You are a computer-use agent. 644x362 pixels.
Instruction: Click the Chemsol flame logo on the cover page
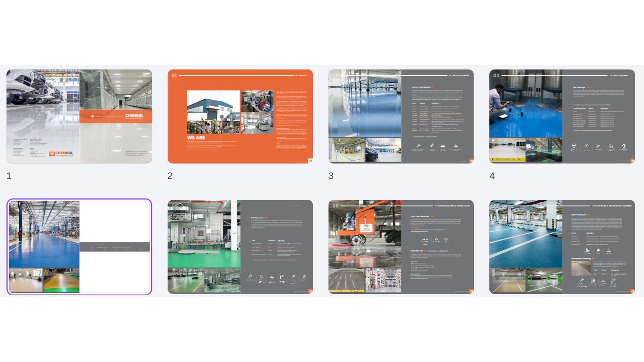pos(52,153)
